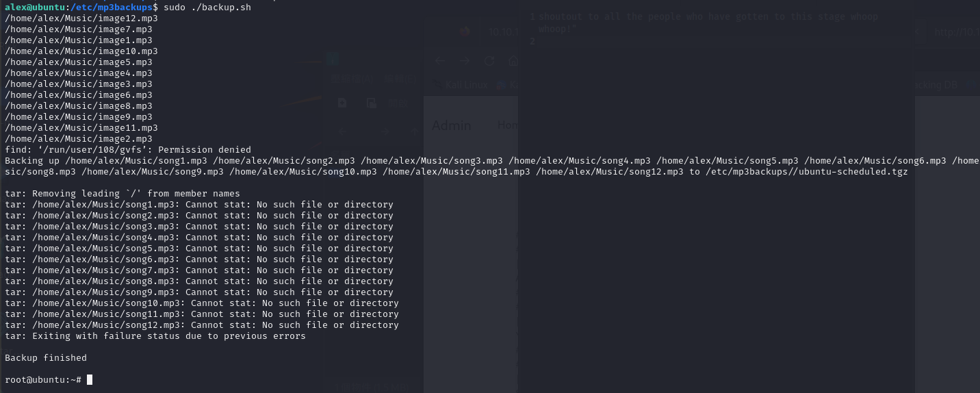The image size is (980, 393).
Task: Go up one folder in the archive manager
Action: tap(414, 131)
